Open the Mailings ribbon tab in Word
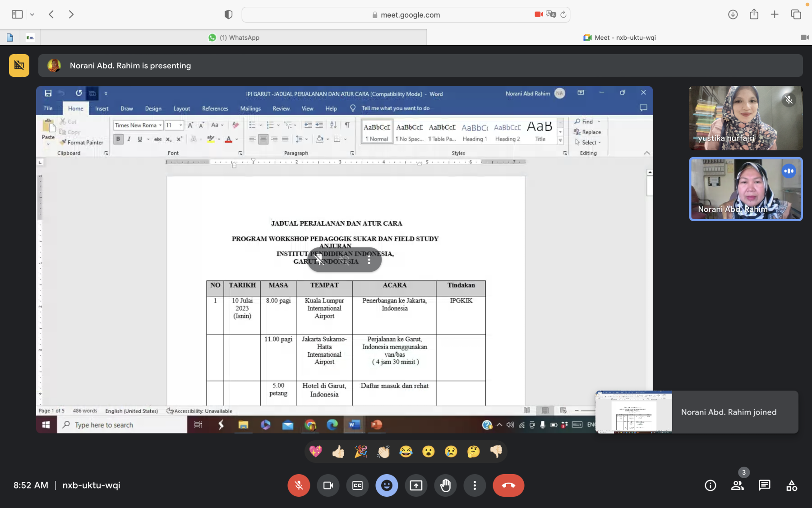 tap(250, 108)
